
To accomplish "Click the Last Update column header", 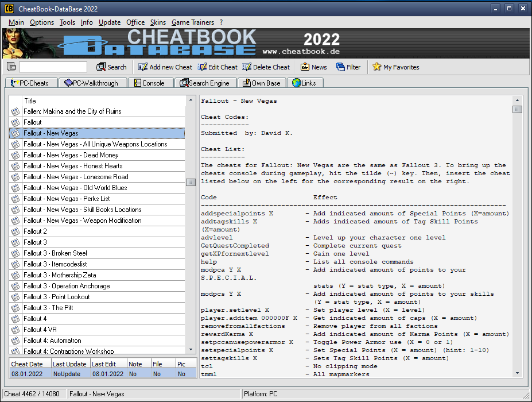I will [70, 364].
